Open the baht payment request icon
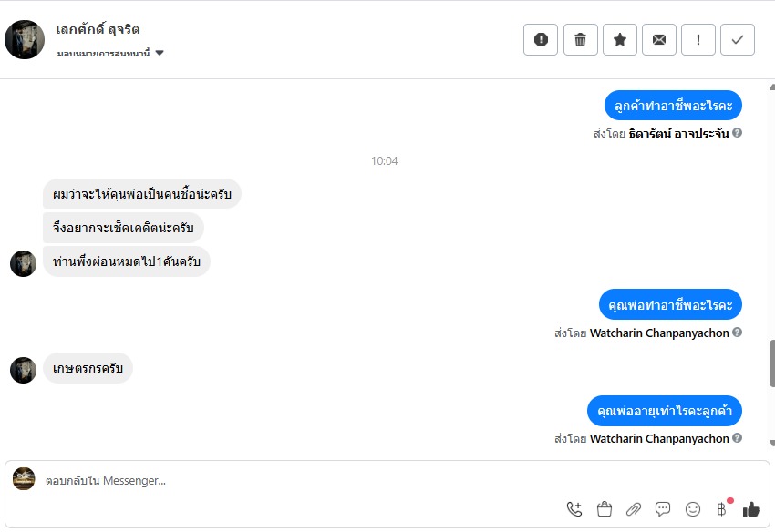The image size is (775, 532). click(x=721, y=509)
